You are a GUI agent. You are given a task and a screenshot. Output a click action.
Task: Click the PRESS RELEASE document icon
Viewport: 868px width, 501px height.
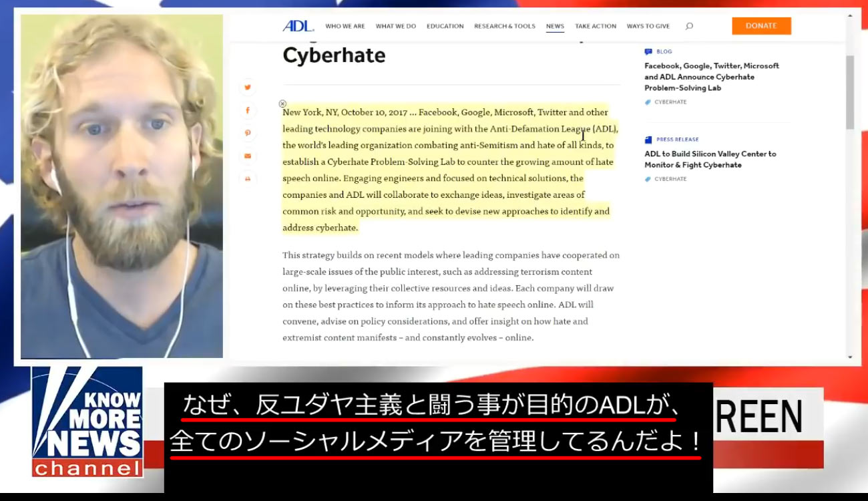[x=648, y=140]
